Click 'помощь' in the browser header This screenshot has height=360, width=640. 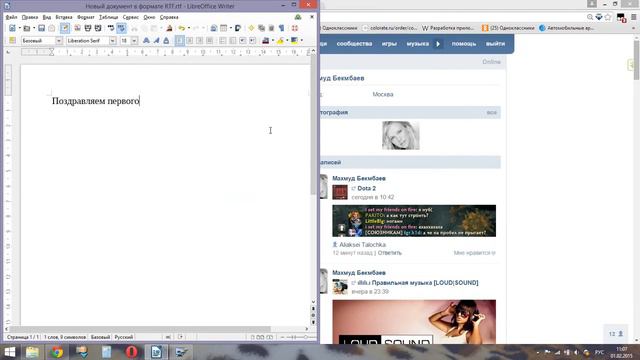coord(464,44)
